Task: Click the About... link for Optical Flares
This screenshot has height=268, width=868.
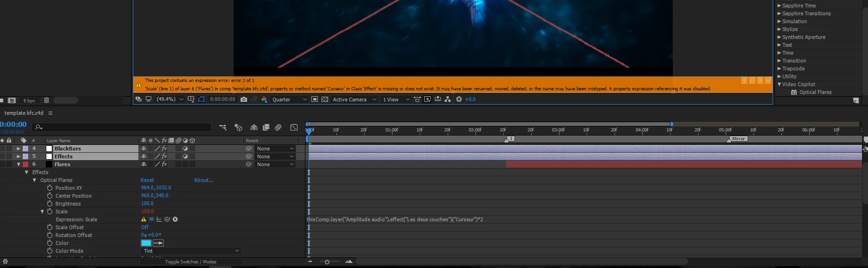Action: 204,180
